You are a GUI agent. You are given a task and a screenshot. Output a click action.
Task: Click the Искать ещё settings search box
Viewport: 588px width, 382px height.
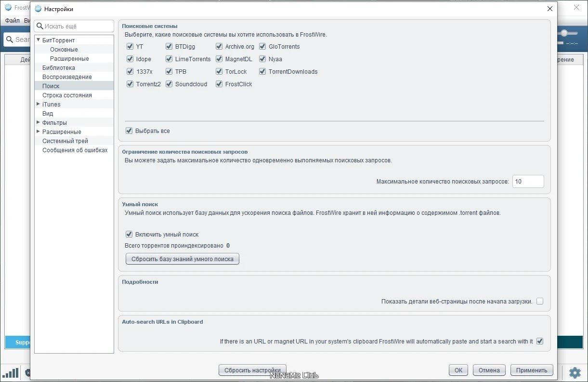[x=74, y=26]
